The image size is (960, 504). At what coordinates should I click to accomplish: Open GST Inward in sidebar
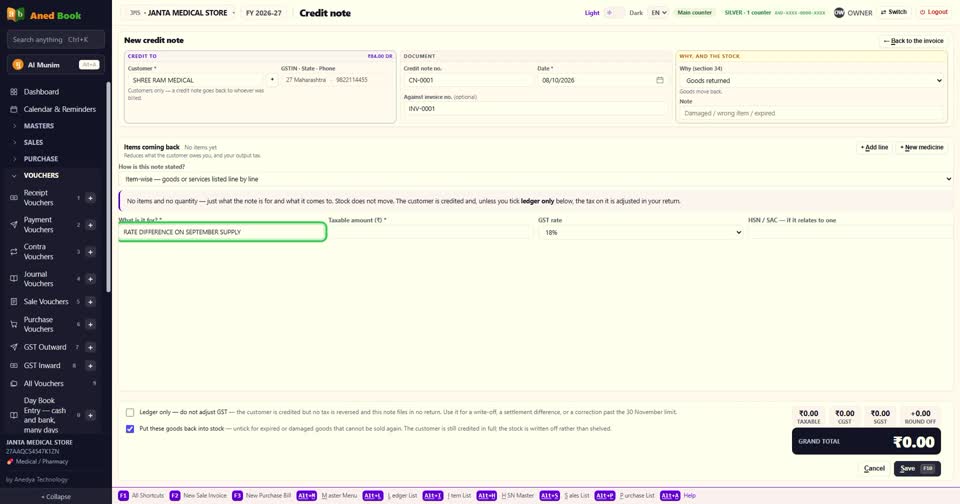pos(42,366)
